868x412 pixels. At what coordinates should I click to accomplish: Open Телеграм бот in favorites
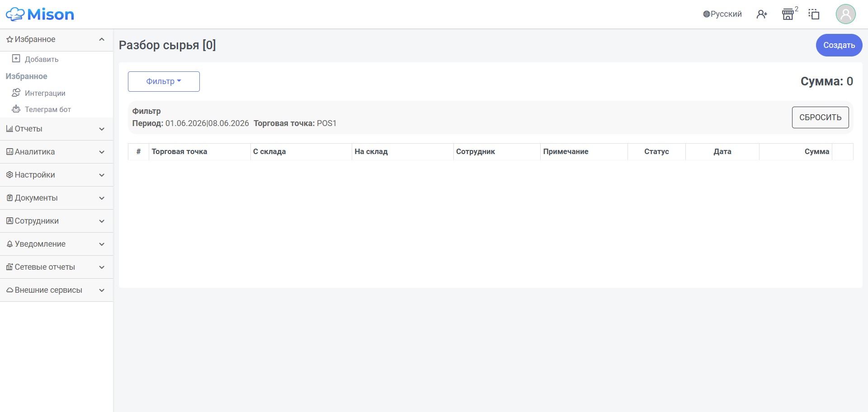point(41,109)
